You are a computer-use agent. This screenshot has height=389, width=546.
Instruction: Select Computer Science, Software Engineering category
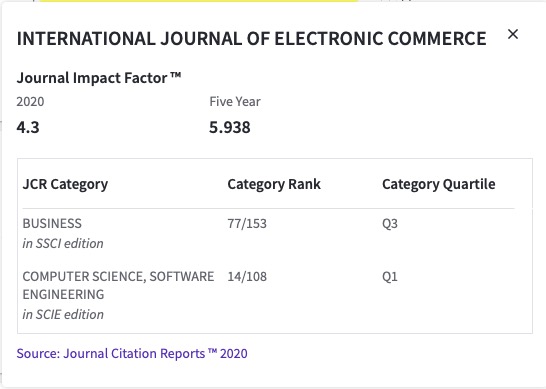118,286
